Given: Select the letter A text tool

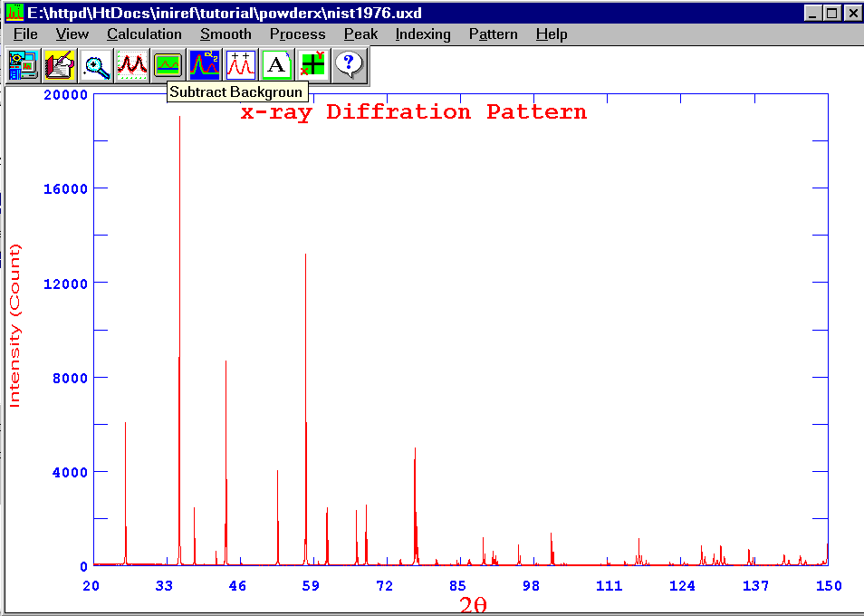Looking at the screenshot, I should (x=276, y=64).
